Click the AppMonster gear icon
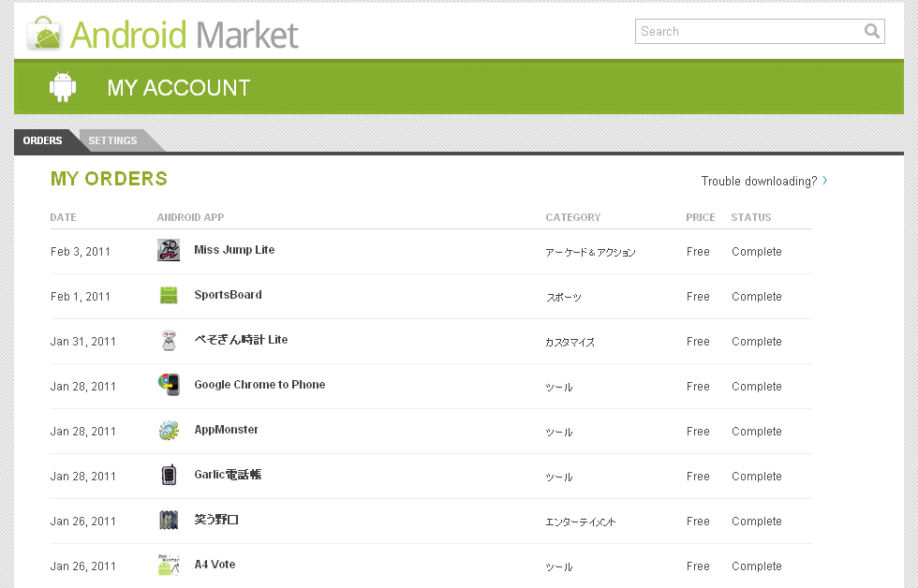The image size is (918, 588). [x=169, y=431]
